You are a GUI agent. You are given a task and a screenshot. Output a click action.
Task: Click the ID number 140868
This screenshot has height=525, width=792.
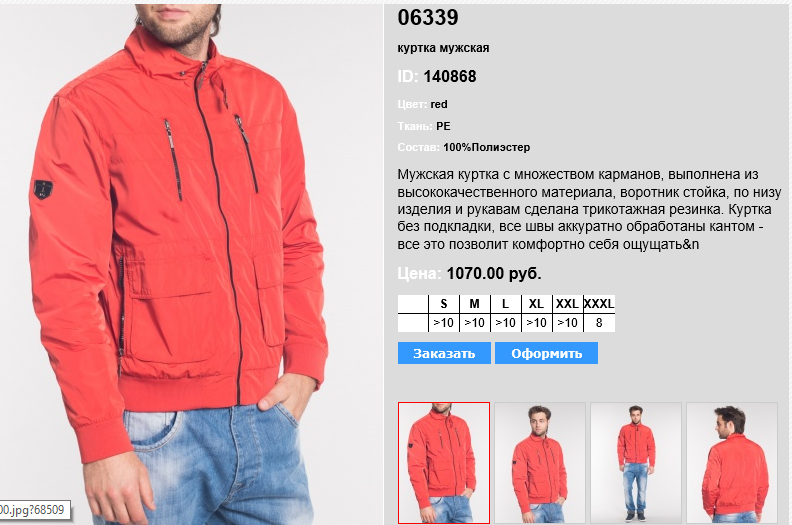(450, 76)
